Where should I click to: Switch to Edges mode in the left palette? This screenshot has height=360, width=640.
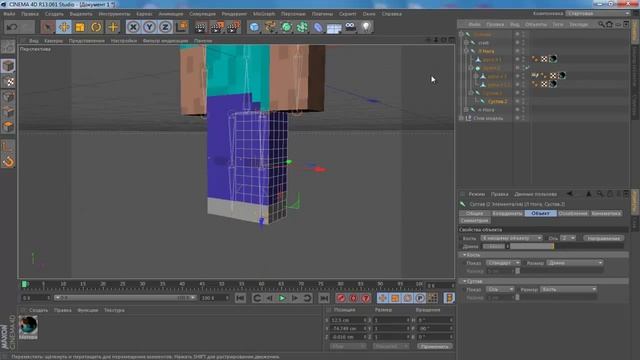coord(8,112)
